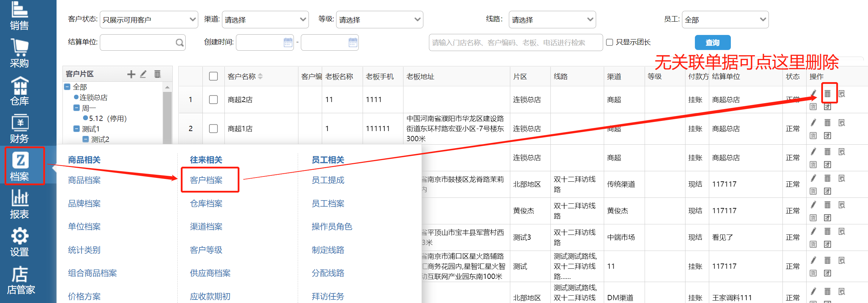868x303 pixels.
Task: Check the box for 商超1店
Action: point(213,129)
